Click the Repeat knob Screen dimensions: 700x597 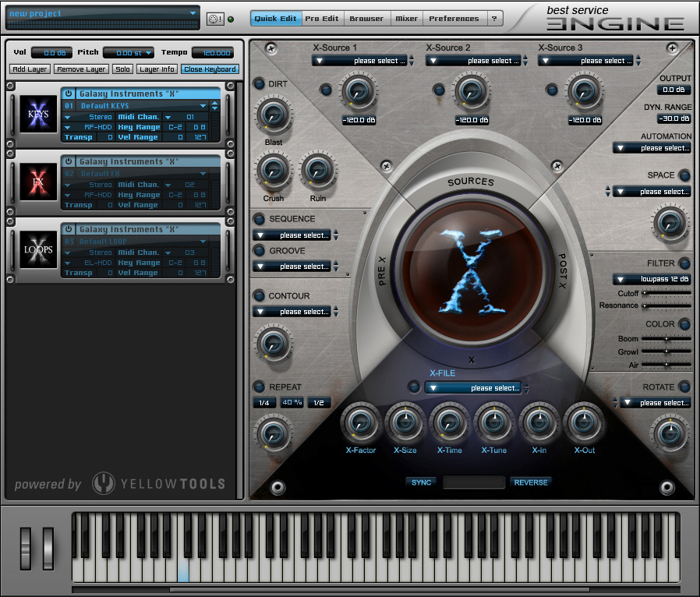[273, 433]
